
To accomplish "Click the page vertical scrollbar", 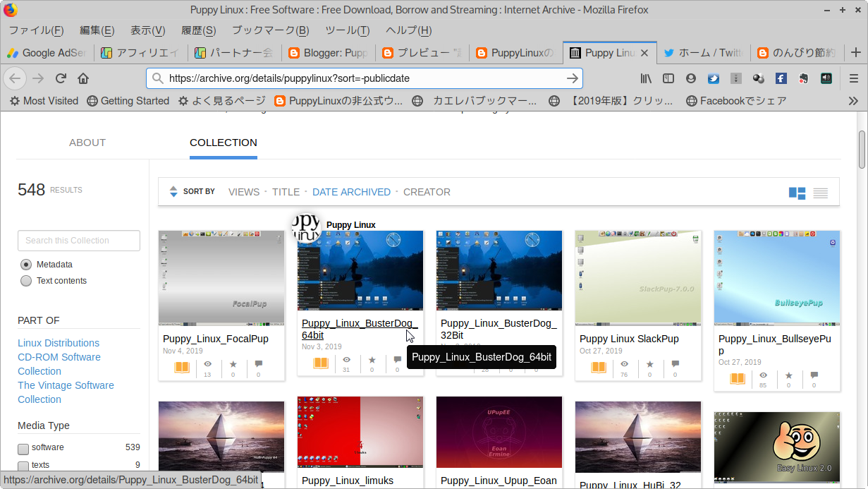I will point(862,150).
